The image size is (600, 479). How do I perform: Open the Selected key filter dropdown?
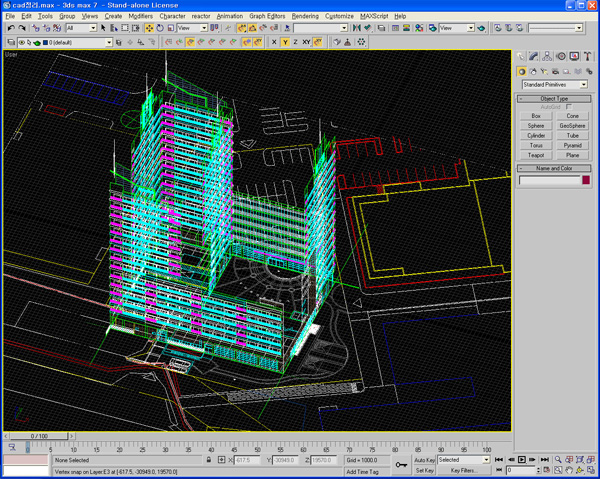464,460
